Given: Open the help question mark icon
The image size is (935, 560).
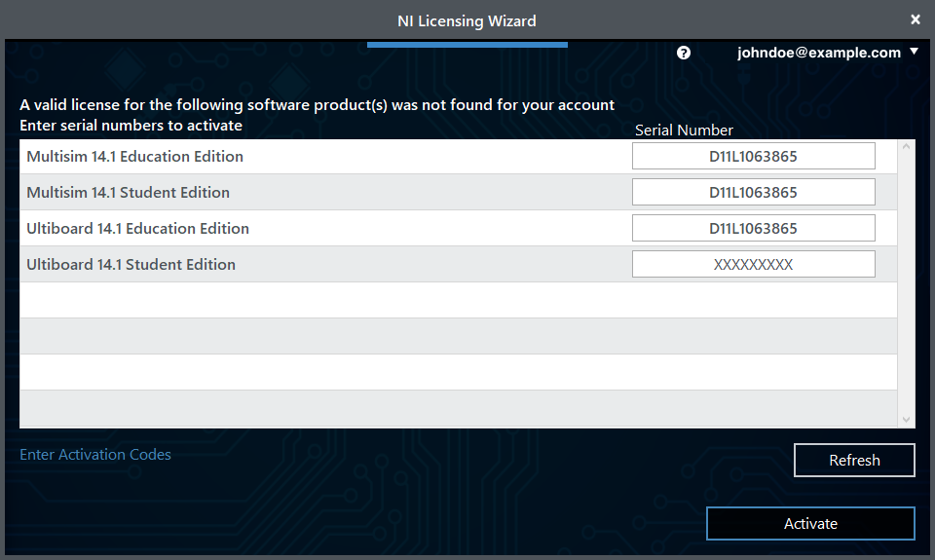Looking at the screenshot, I should point(684,53).
